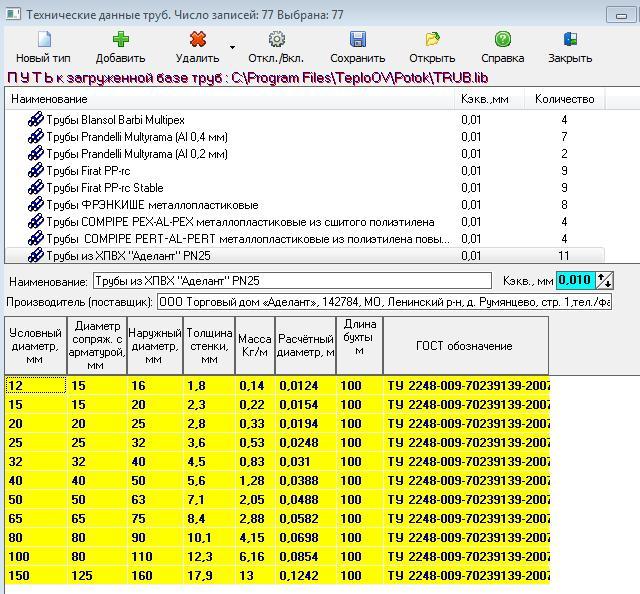
Task: Select row text Трубы Blansol Barbi Multipex
Action: pos(116,120)
